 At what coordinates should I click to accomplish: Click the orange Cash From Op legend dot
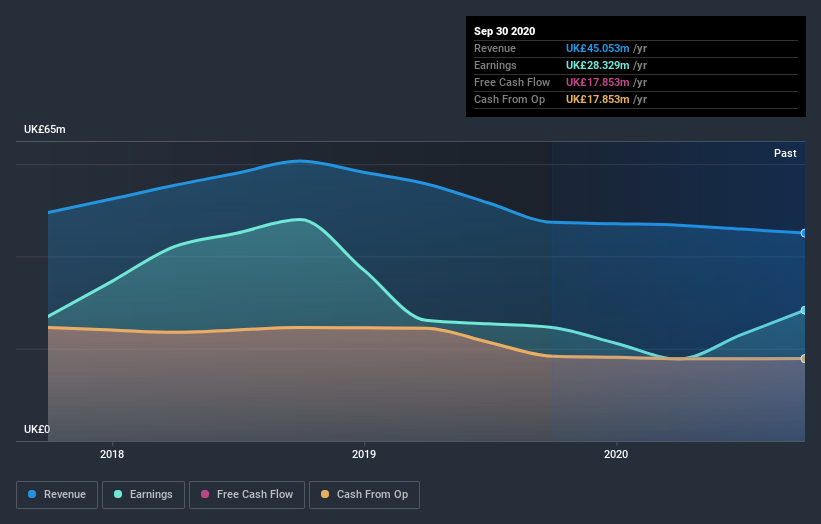click(325, 494)
